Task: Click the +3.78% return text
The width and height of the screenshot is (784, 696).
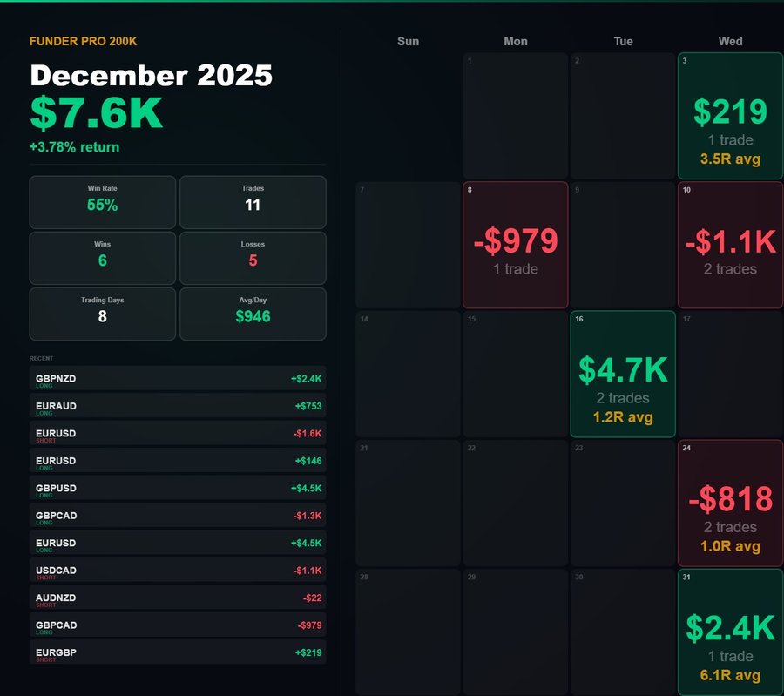Action: tap(75, 147)
